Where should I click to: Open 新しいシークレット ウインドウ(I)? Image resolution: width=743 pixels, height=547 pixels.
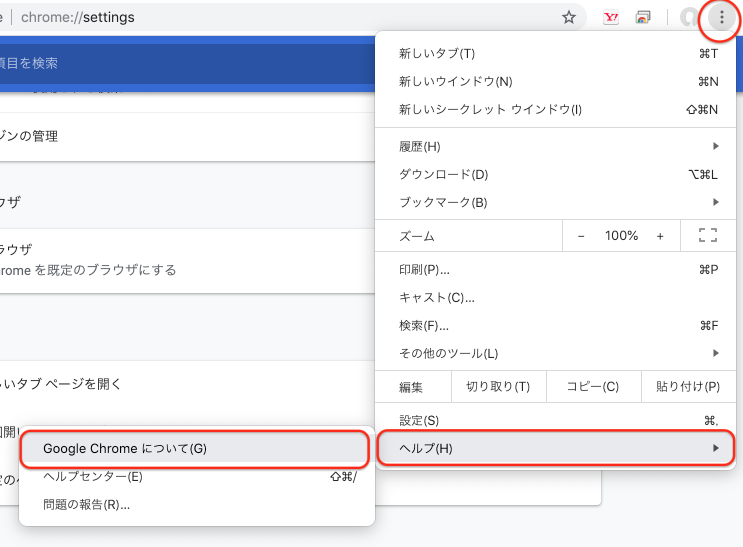555,109
